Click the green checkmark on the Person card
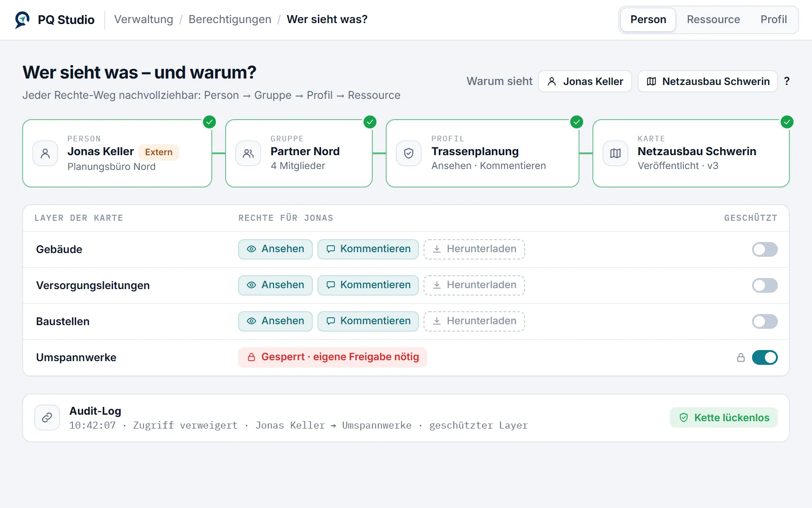The image size is (812, 508). click(209, 122)
